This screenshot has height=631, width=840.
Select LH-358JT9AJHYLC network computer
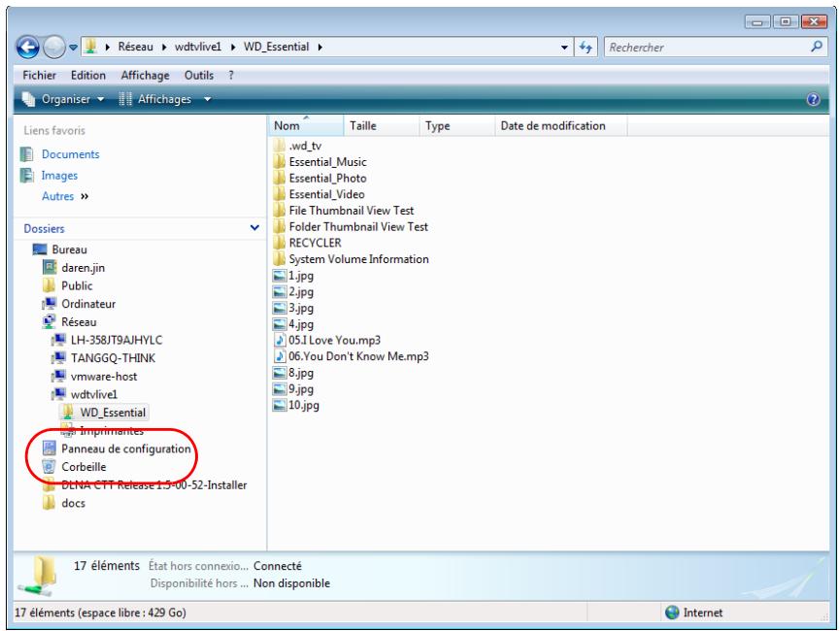pos(117,340)
